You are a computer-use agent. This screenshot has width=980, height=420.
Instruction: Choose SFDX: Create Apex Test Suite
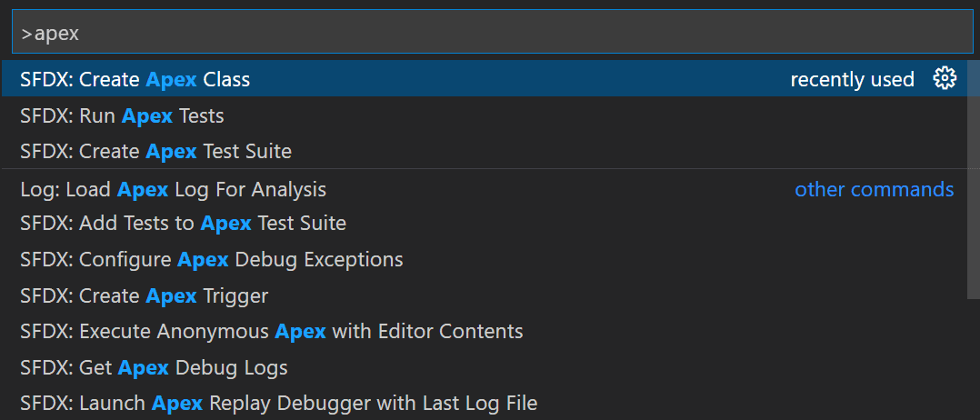tap(485, 151)
